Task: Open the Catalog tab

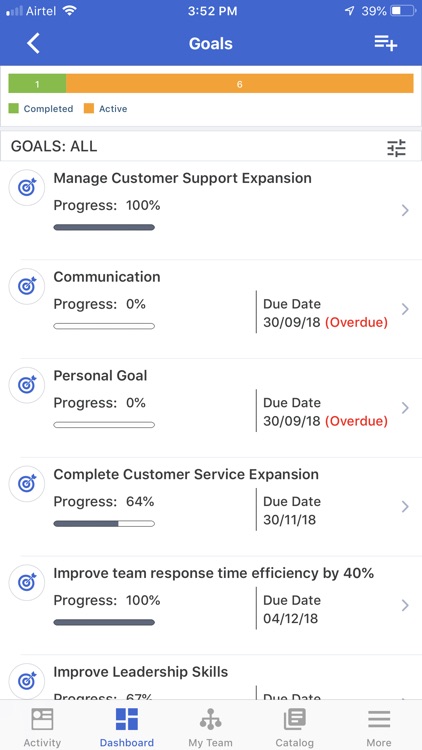Action: click(x=295, y=727)
